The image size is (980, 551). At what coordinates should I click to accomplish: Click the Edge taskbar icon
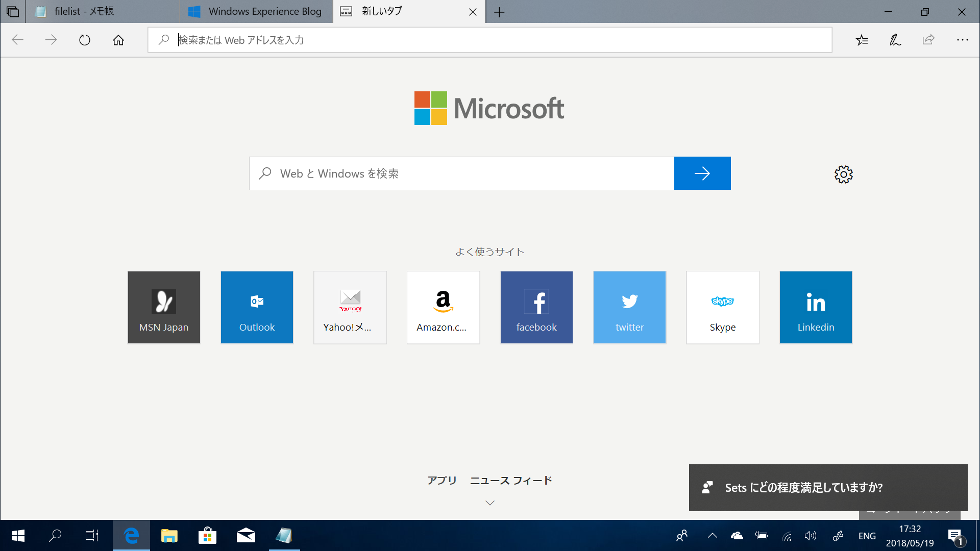(x=131, y=536)
